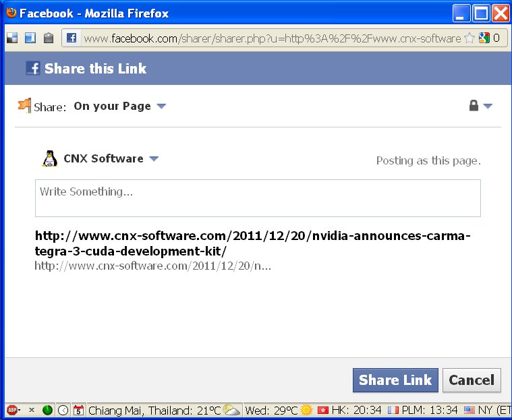Screen dimensions: 512x420
Task: Click the Firefox logo in title bar
Action: [11, 13]
